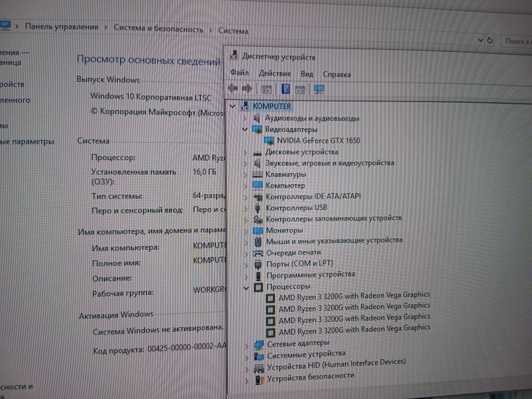The height and width of the screenshot is (399, 532).
Task: Collapse the KOMPUTER root node
Action: (233, 106)
